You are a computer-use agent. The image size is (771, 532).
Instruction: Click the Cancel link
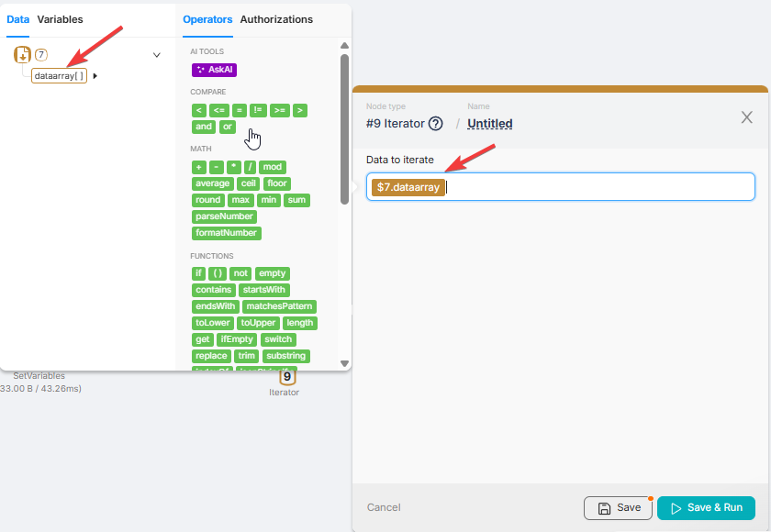[x=384, y=508]
